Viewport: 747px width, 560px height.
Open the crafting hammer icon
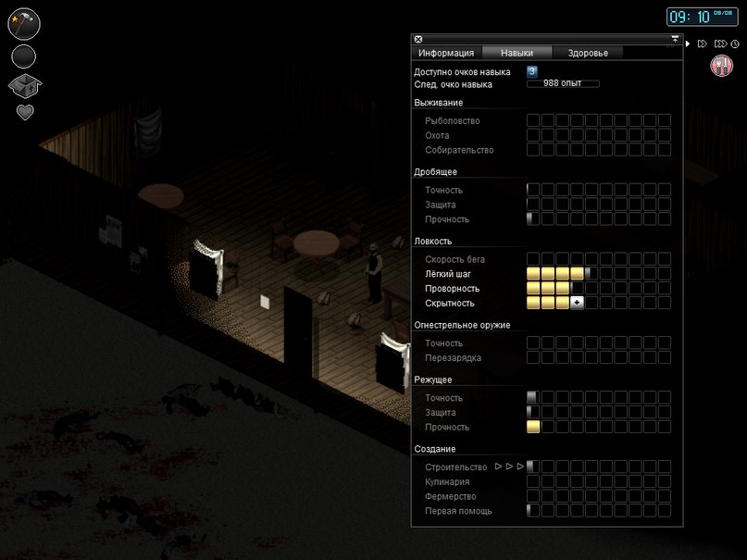tap(24, 24)
